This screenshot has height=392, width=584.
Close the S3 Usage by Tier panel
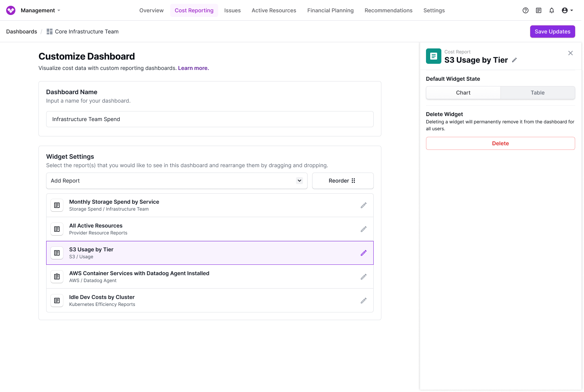click(x=570, y=53)
